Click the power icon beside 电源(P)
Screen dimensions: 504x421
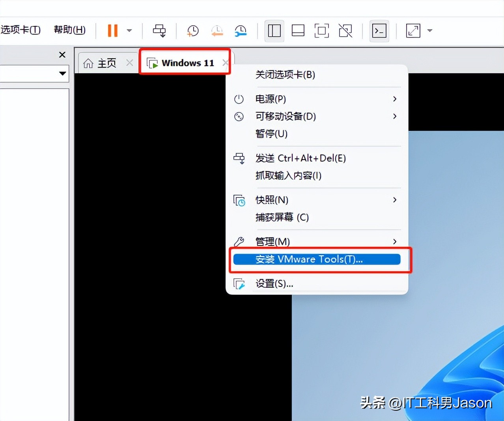(239, 99)
